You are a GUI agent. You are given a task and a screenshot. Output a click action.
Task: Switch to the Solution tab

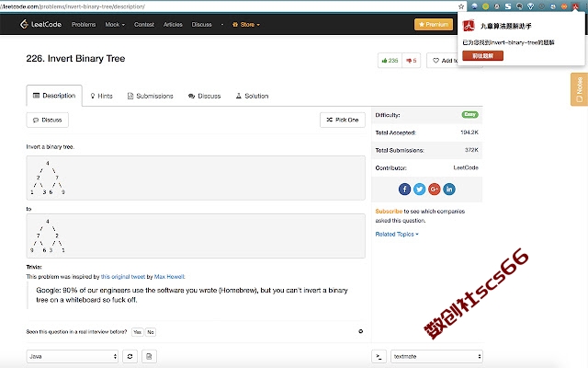click(x=252, y=96)
